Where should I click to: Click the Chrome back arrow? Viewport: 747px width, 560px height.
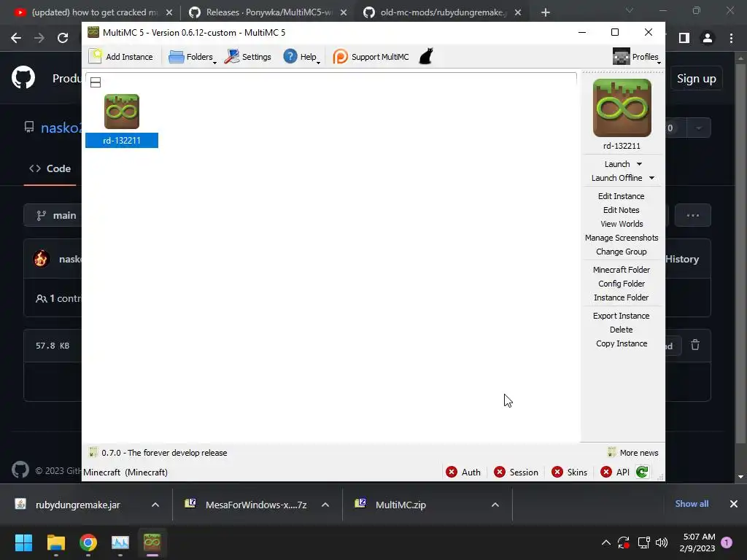point(16,38)
